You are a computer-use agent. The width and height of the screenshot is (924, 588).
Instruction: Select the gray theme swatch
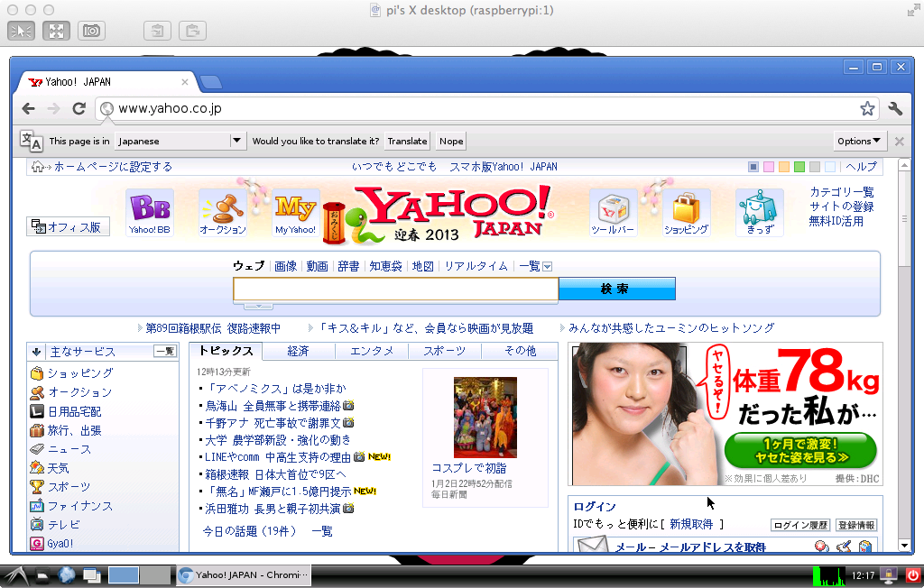point(815,167)
